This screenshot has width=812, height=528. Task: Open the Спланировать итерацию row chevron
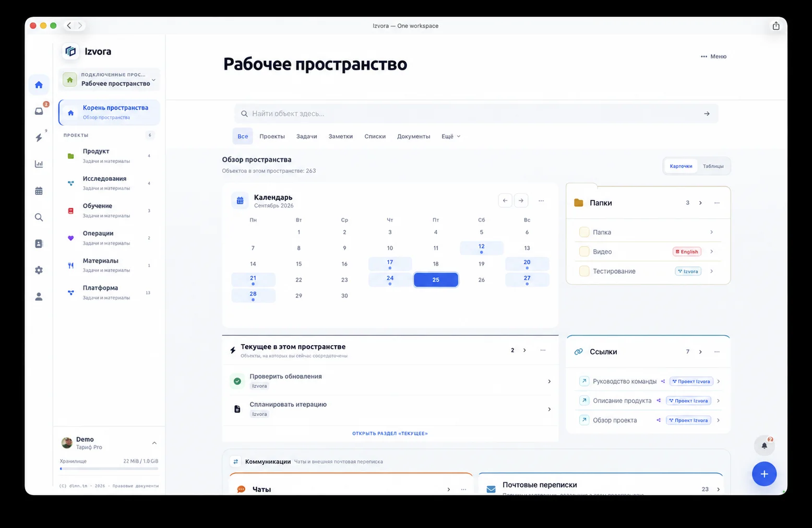(x=549, y=409)
